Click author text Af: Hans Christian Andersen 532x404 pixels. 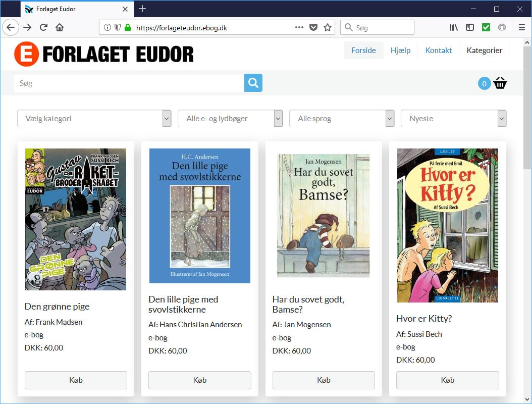click(x=195, y=325)
